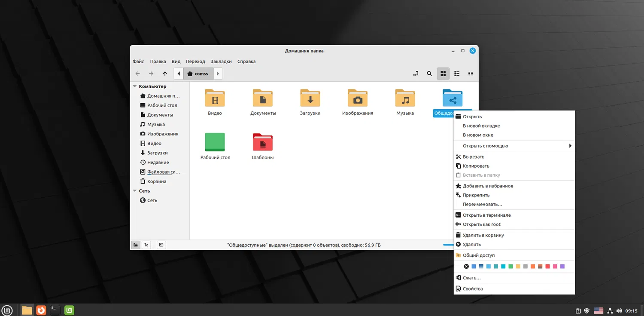
Task: Choose Копировать in the context menu
Action: click(514, 166)
